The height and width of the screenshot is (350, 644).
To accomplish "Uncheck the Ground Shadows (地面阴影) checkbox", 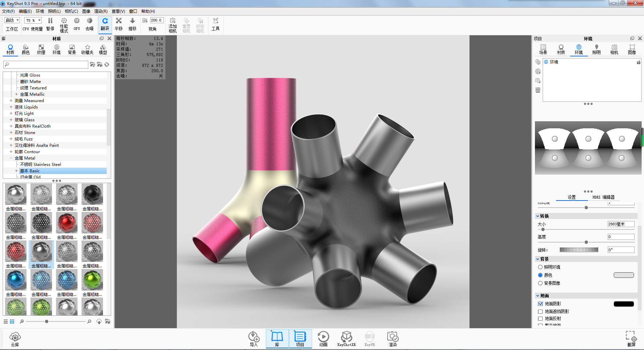I will pyautogui.click(x=540, y=304).
